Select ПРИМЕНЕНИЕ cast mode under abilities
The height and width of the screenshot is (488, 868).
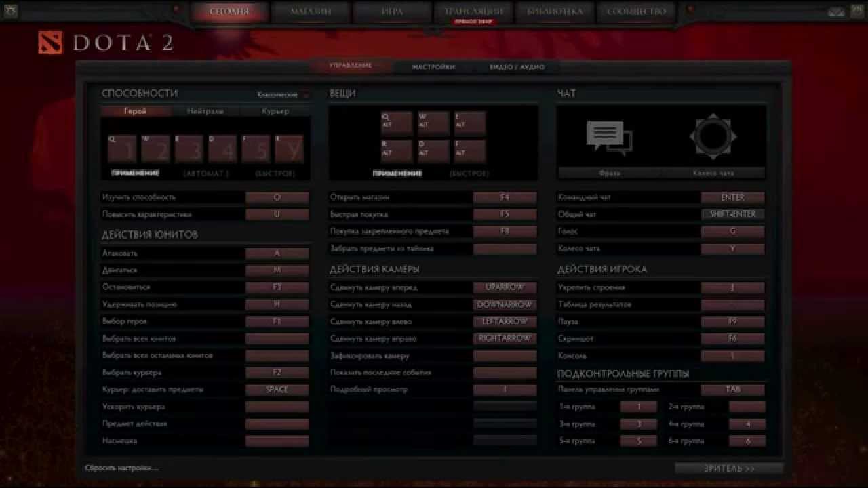point(135,173)
